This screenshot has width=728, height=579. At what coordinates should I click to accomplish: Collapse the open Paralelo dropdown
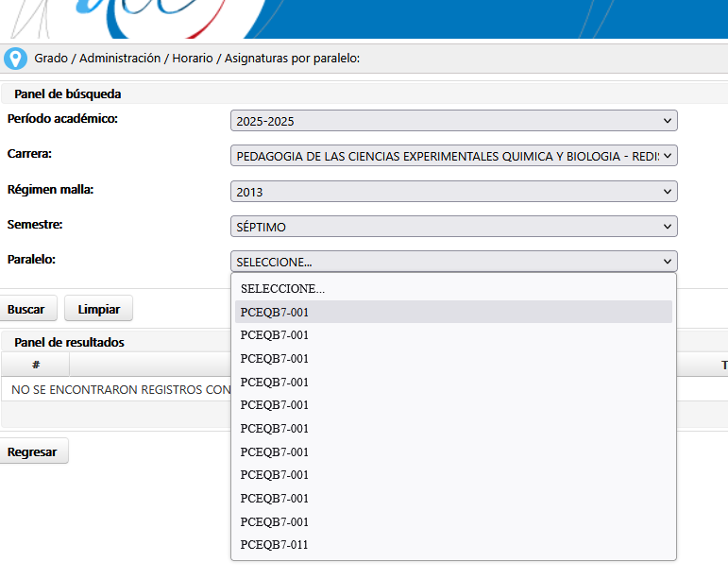click(x=453, y=262)
